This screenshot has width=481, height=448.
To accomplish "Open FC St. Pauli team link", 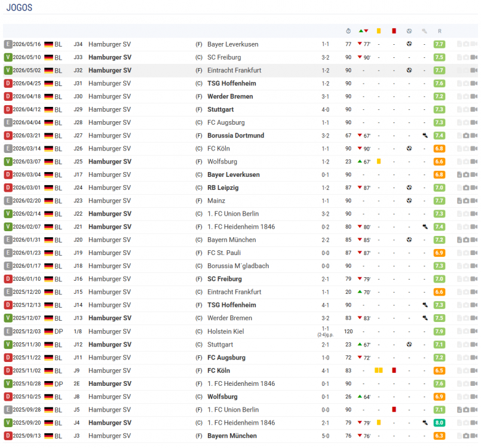I will click(224, 253).
